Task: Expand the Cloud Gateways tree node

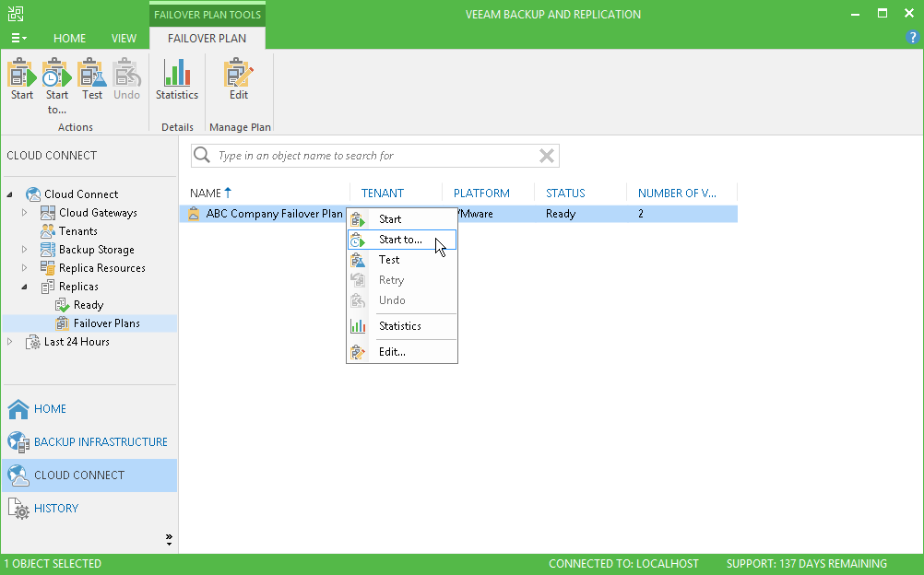Action: click(x=24, y=213)
